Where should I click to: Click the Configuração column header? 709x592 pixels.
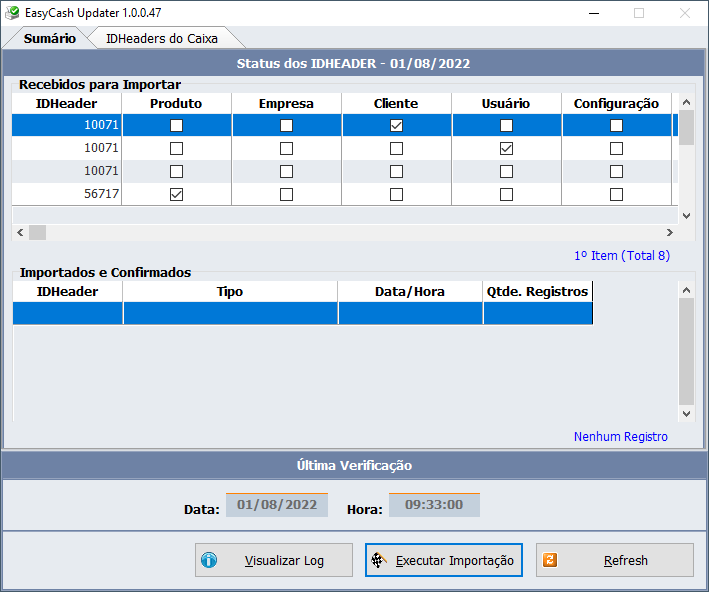616,104
